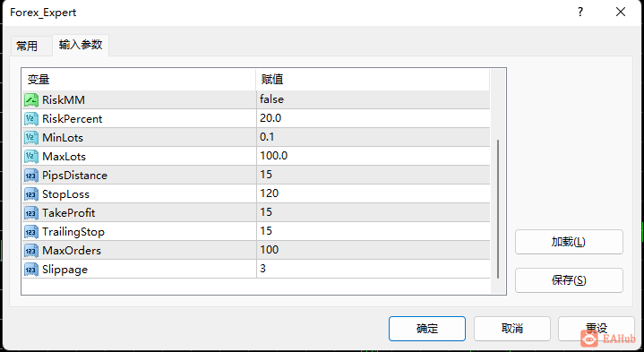Click the icon beside TakeProfit

(x=31, y=213)
